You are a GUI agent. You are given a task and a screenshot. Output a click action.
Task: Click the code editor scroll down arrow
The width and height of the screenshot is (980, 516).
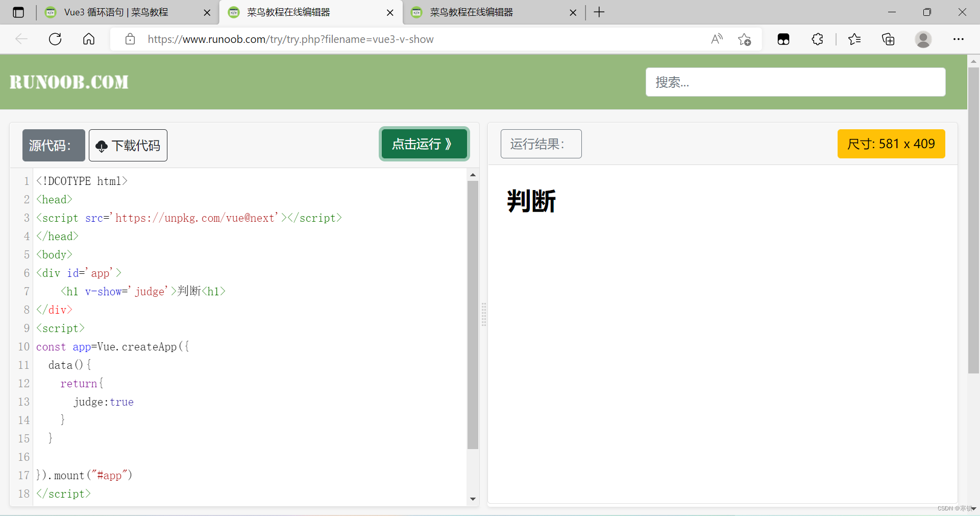473,499
